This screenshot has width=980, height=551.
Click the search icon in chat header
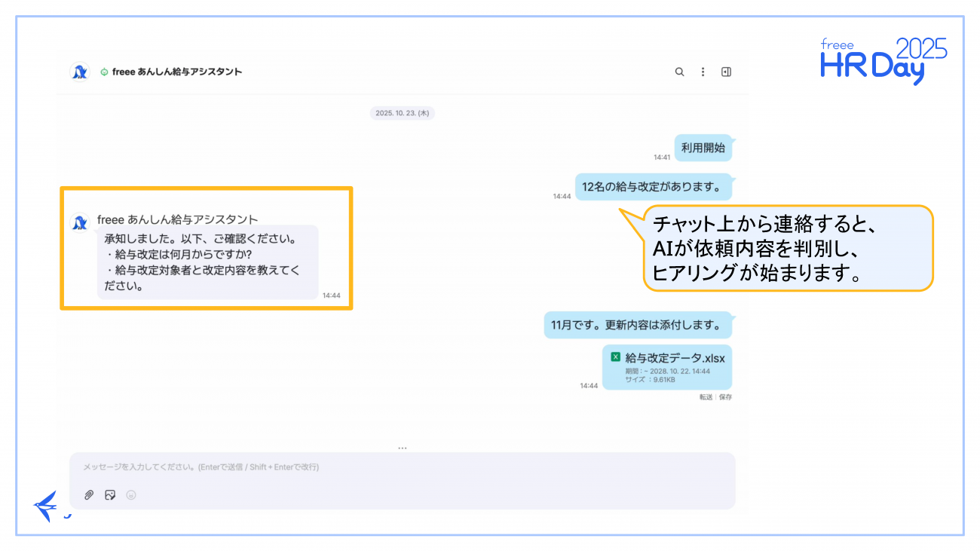[x=679, y=72]
